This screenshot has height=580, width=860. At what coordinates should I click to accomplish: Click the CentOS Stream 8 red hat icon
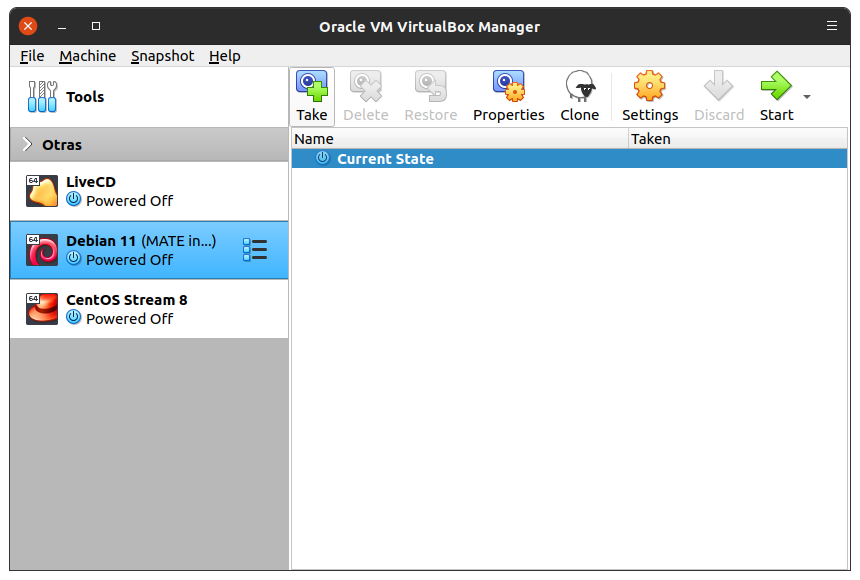coord(42,309)
